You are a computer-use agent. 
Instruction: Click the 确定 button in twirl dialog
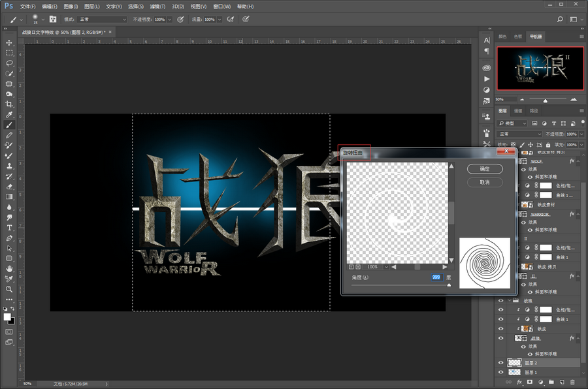pyautogui.click(x=485, y=168)
